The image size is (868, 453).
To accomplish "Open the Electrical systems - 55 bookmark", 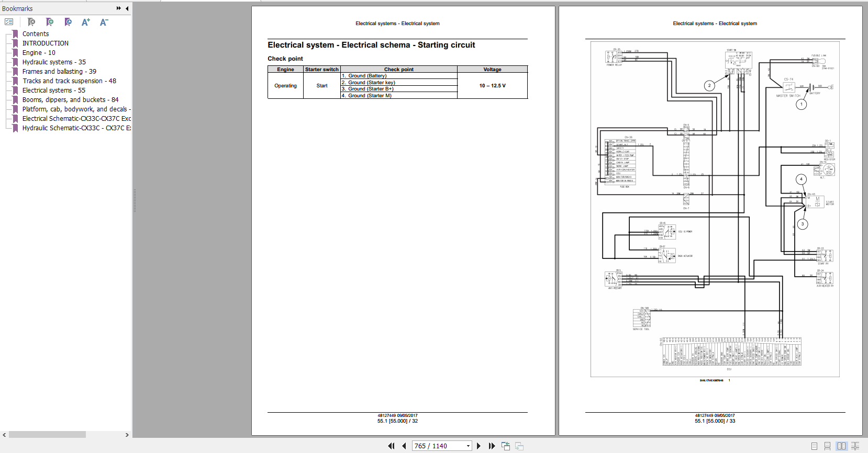I will pos(53,90).
